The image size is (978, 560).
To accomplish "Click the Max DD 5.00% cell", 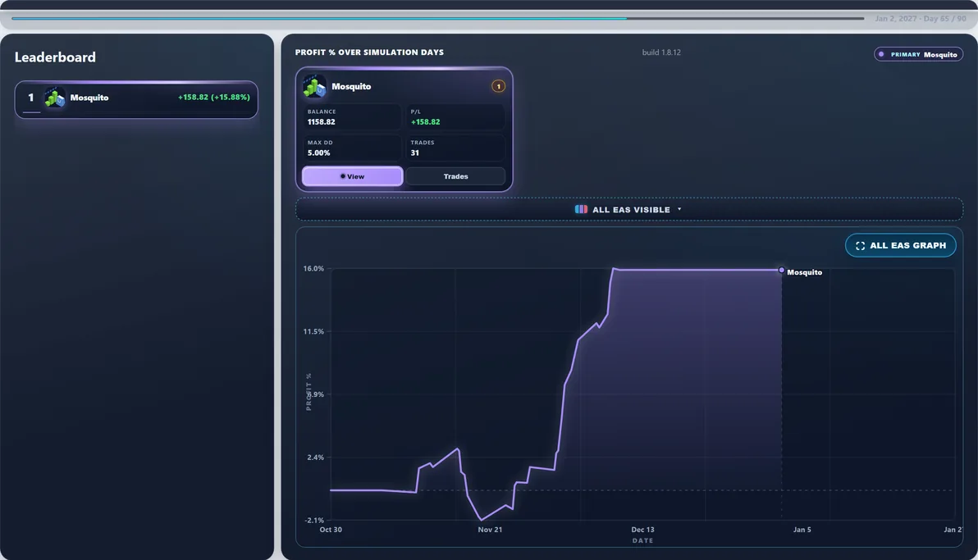I will click(352, 148).
